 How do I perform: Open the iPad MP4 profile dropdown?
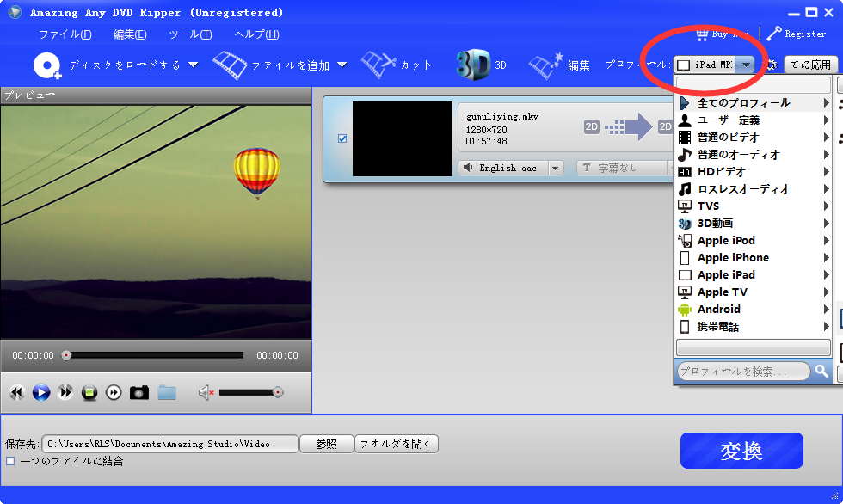tap(746, 65)
